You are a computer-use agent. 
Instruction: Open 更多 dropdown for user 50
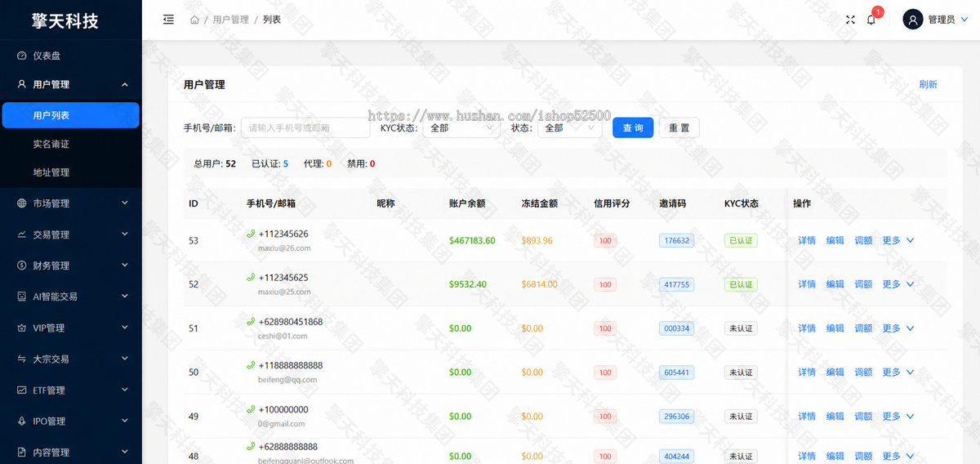point(898,372)
